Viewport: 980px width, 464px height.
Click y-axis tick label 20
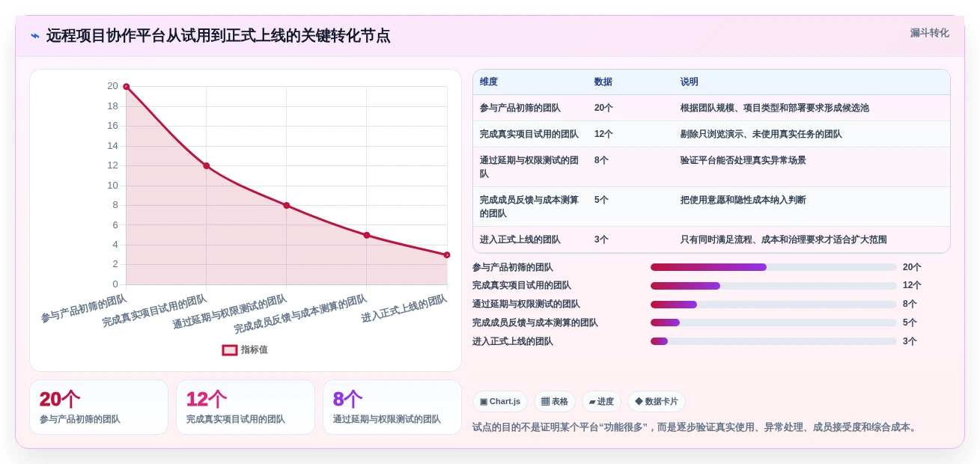tap(112, 86)
